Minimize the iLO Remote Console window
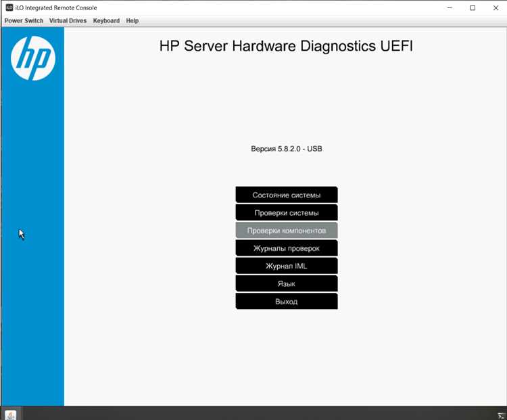The image size is (507, 420). click(450, 7)
